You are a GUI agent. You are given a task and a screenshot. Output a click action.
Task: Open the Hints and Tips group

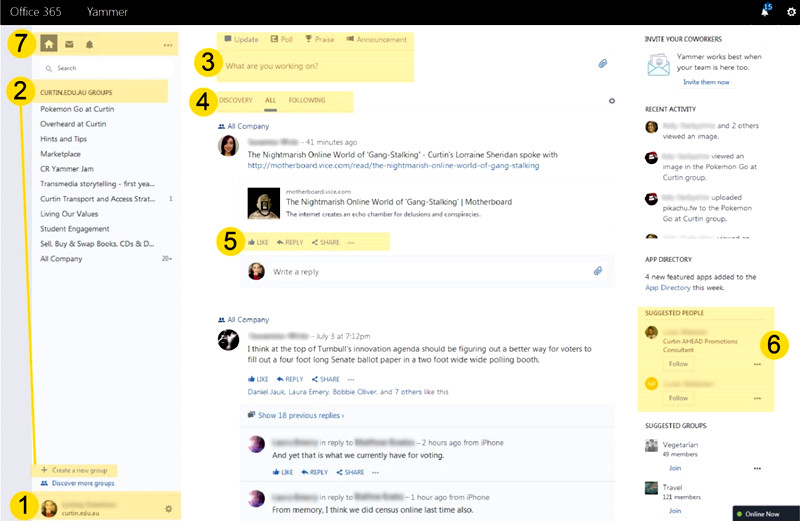point(63,139)
